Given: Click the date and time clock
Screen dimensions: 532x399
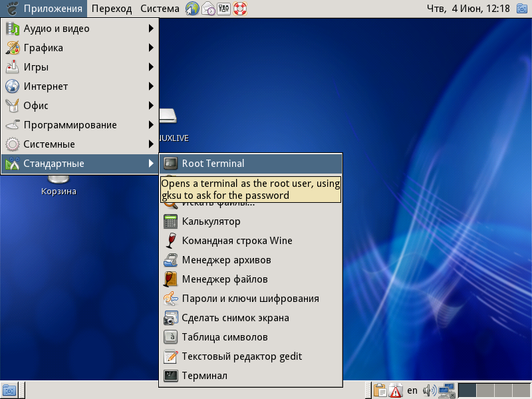Looking at the screenshot, I should 468,9.
